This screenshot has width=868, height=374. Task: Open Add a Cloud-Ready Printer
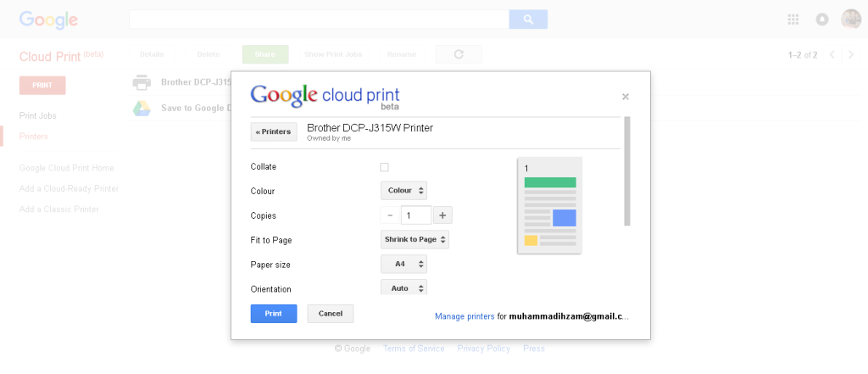pos(70,189)
